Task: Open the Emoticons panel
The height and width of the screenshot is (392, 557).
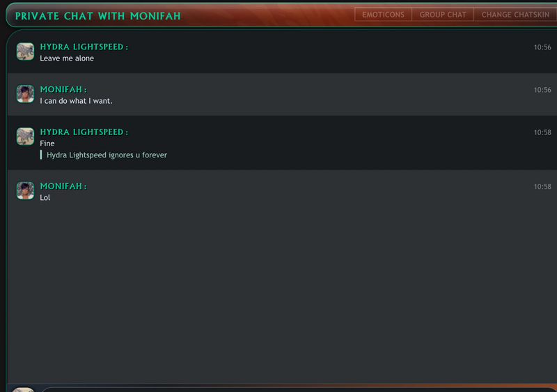Action: (383, 15)
